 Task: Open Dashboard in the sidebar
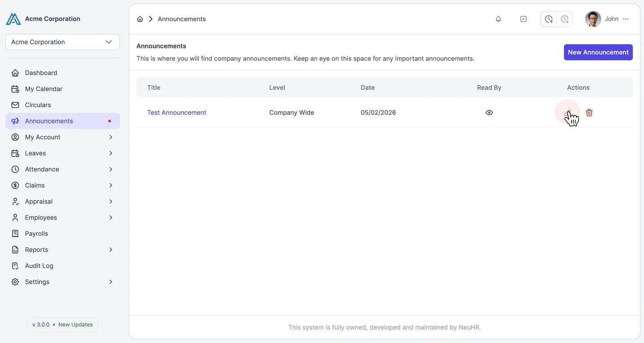(63, 73)
